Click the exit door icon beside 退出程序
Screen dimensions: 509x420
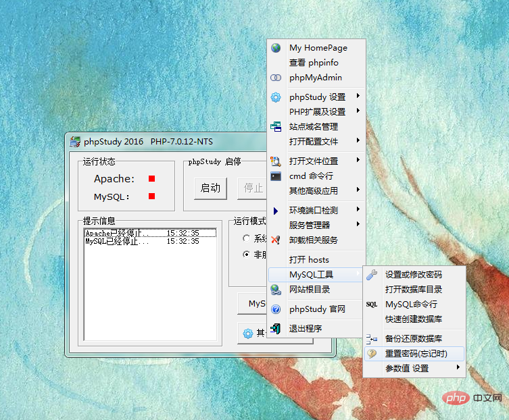pyautogui.click(x=276, y=329)
